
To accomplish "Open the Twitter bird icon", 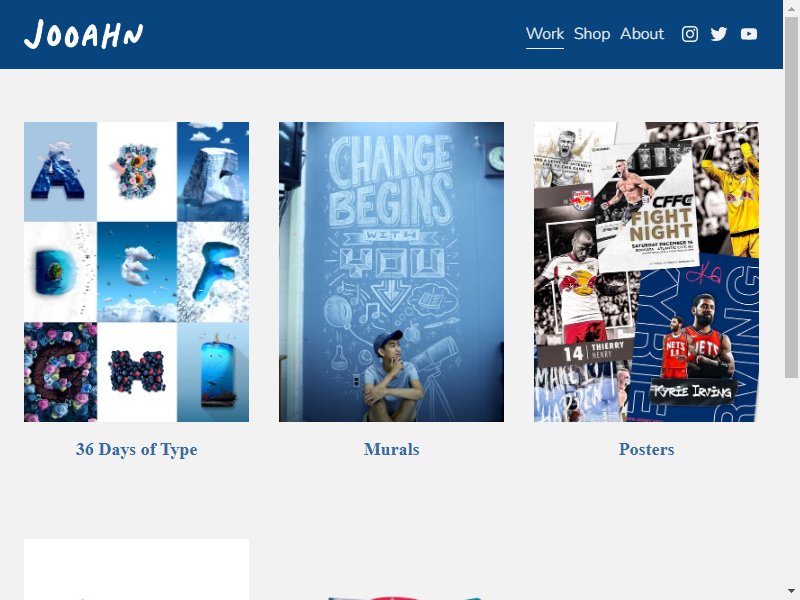I will click(x=719, y=34).
